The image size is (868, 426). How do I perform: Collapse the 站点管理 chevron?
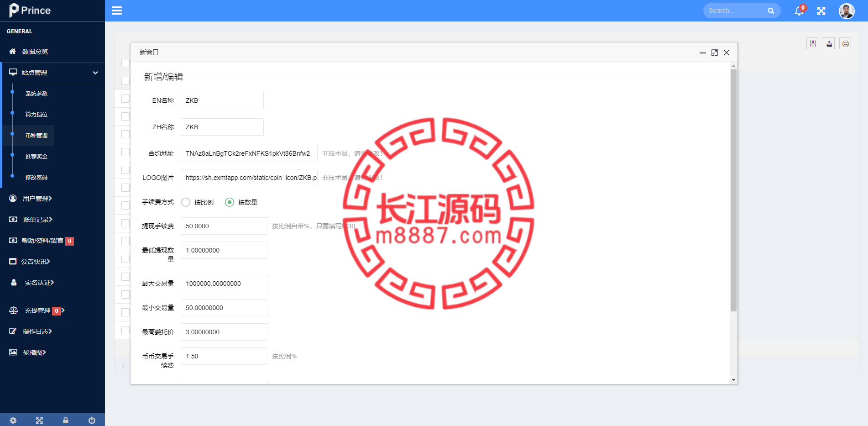tap(95, 73)
